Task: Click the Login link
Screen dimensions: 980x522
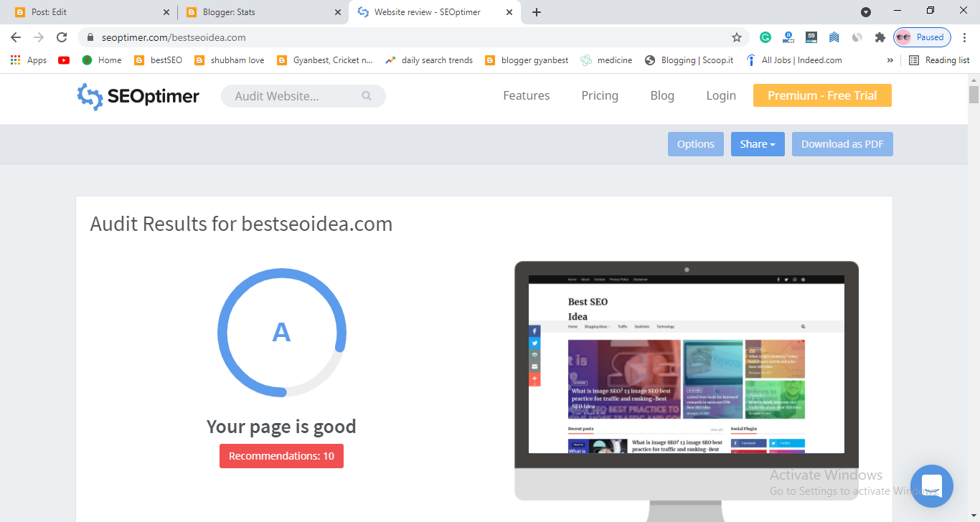Action: click(x=721, y=95)
